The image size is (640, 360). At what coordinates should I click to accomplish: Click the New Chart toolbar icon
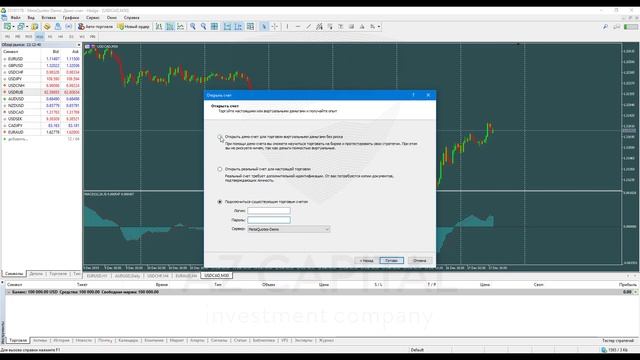tap(7, 27)
